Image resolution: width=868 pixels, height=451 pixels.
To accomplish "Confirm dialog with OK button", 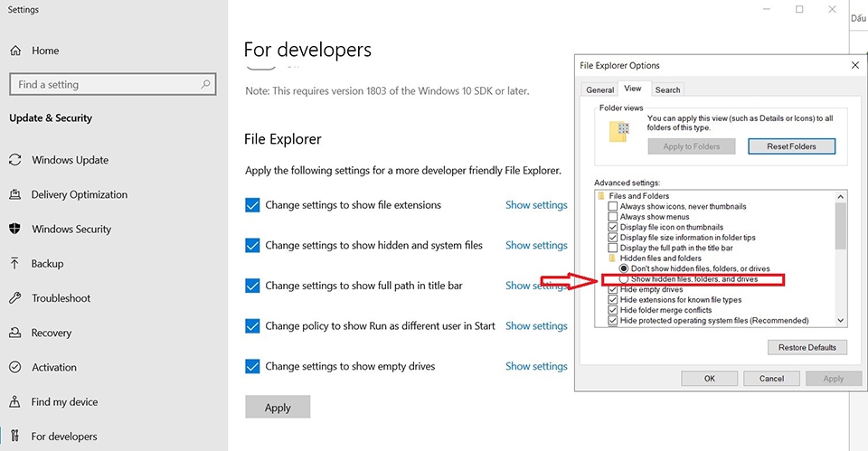I will pos(710,379).
